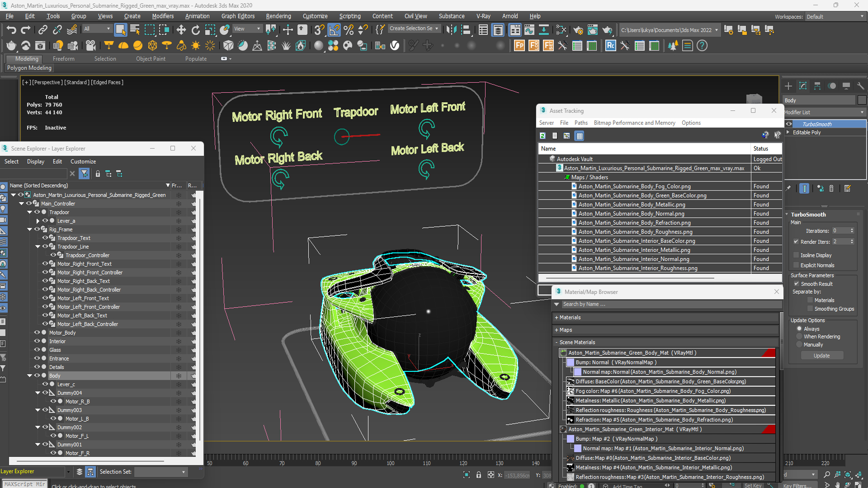Toggle the Angle Snap tool
This screenshot has width=868, height=488.
(x=334, y=30)
